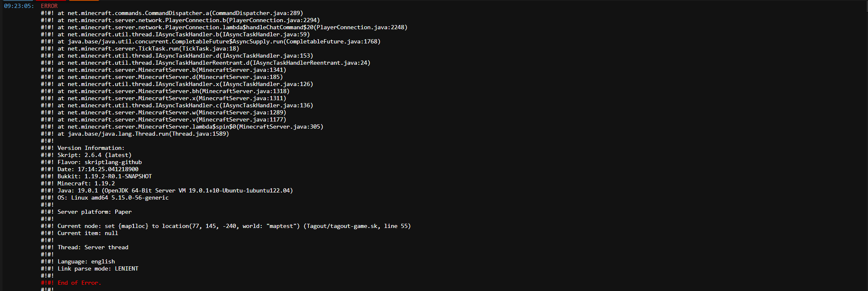Image resolution: width=868 pixels, height=291 pixels.
Task: Click the IAsyncTaskHandlerReentrant.d trace line
Action: [205, 63]
